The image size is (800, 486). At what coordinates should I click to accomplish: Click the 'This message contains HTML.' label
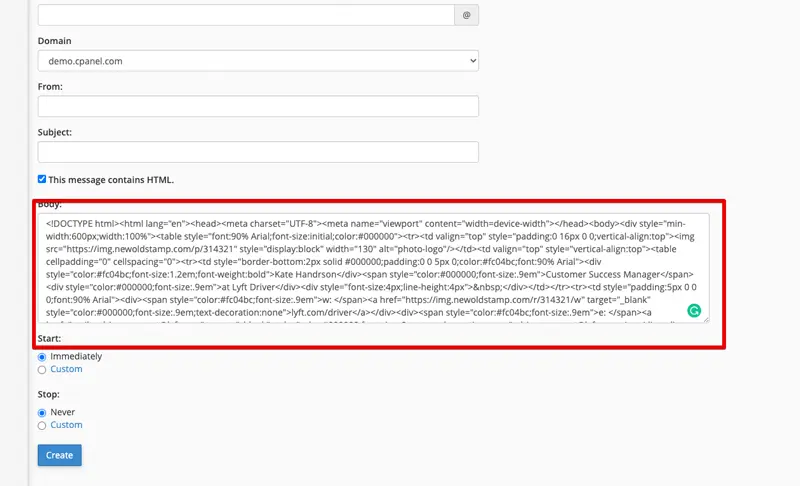(x=111, y=180)
